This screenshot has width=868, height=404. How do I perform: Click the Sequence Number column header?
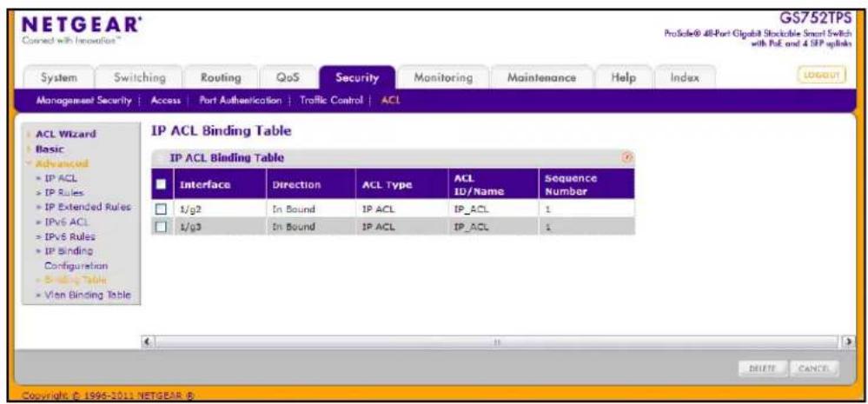pos(586,184)
